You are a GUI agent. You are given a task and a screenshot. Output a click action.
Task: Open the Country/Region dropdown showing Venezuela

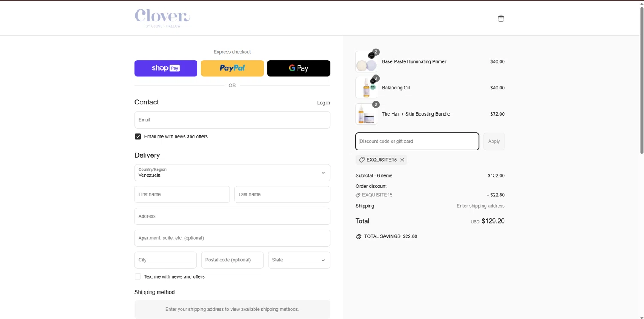pyautogui.click(x=232, y=173)
